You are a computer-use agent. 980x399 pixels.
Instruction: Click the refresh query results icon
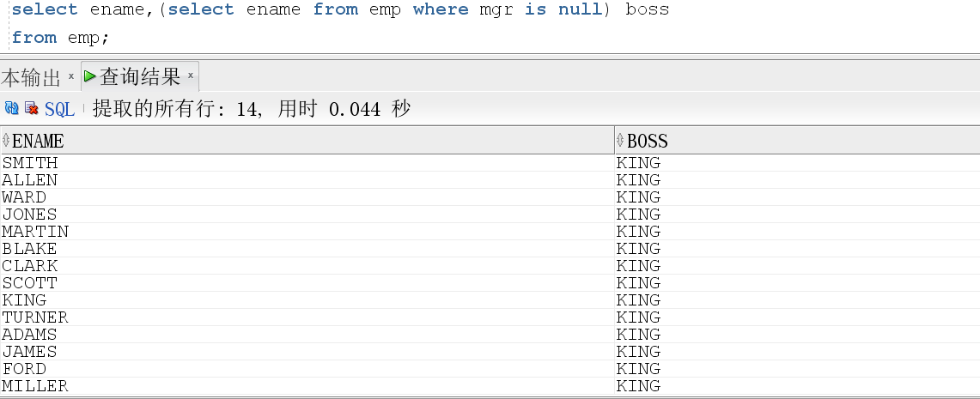click(x=11, y=109)
